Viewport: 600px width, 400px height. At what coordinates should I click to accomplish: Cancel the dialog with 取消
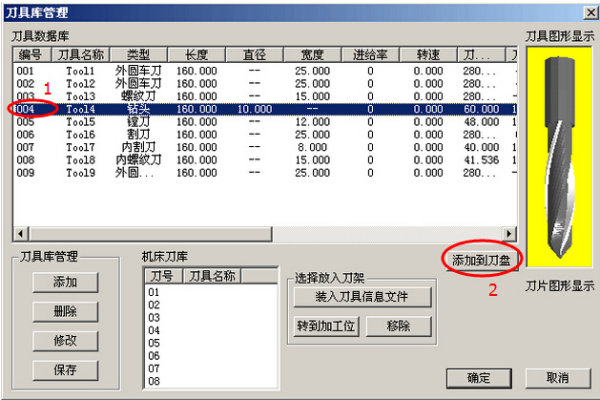point(556,378)
